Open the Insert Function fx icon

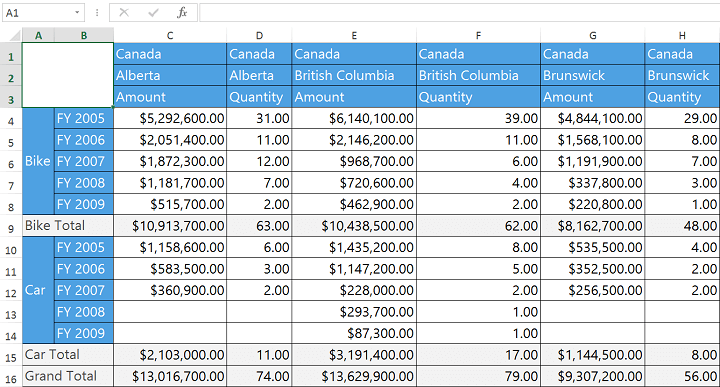coord(182,12)
